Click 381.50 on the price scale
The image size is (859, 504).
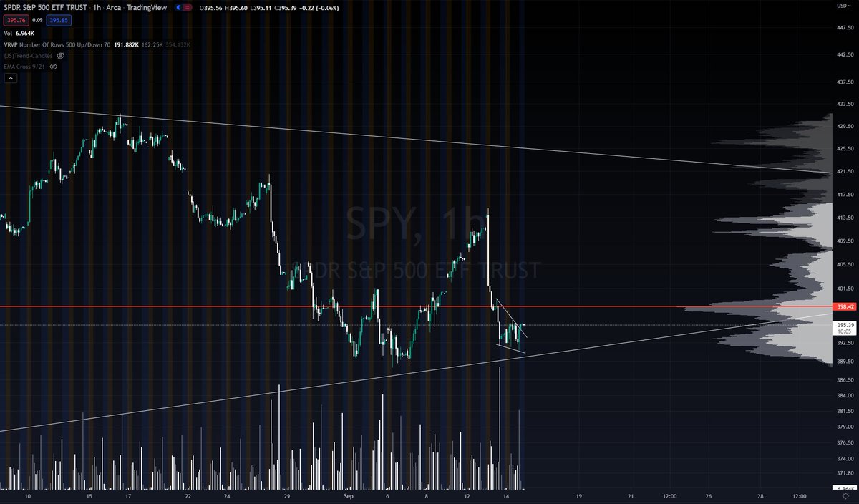[x=845, y=411]
